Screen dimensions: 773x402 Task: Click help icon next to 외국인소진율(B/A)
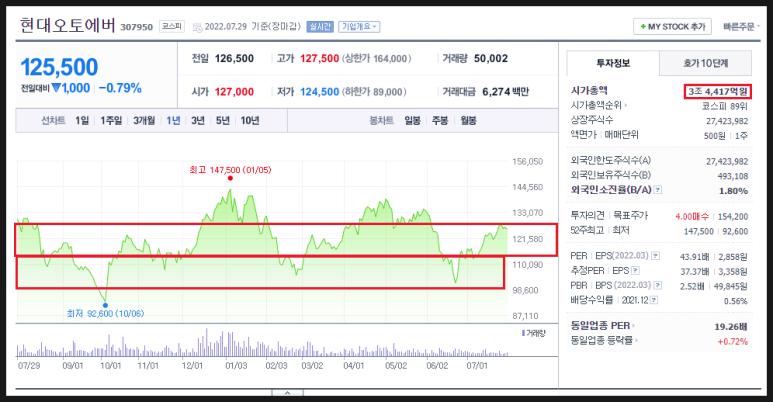(x=658, y=190)
